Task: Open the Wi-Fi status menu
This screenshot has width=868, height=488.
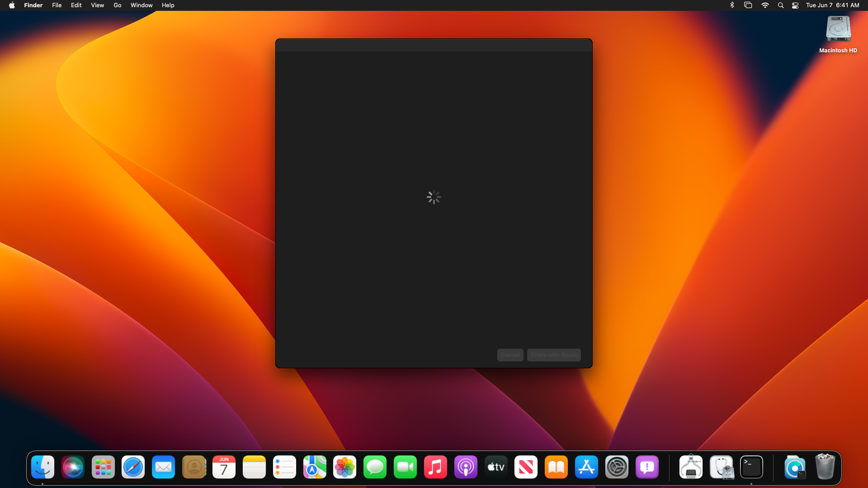Action: click(x=765, y=5)
